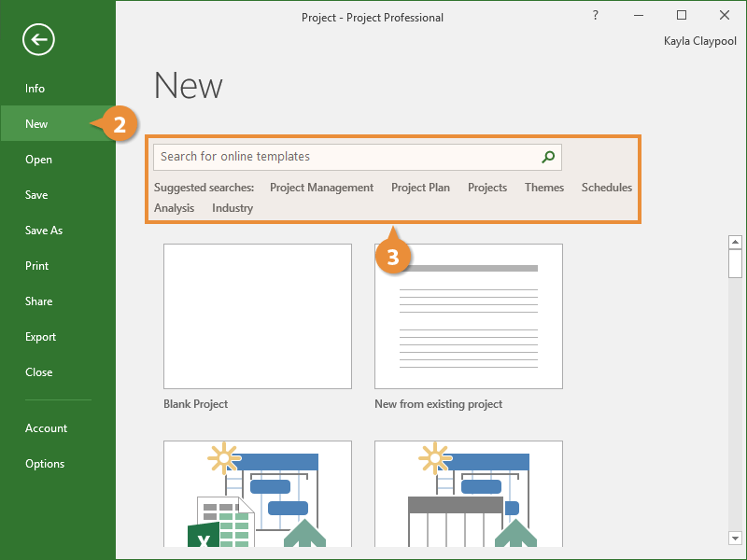Image resolution: width=747 pixels, height=560 pixels.
Task: Click the back arrow circle icon
Action: tap(38, 39)
